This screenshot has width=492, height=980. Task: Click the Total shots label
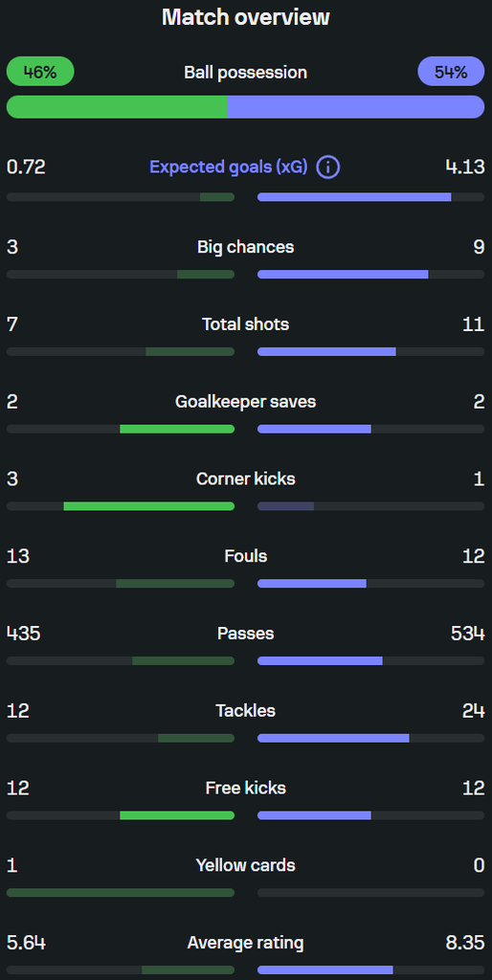coord(246,324)
